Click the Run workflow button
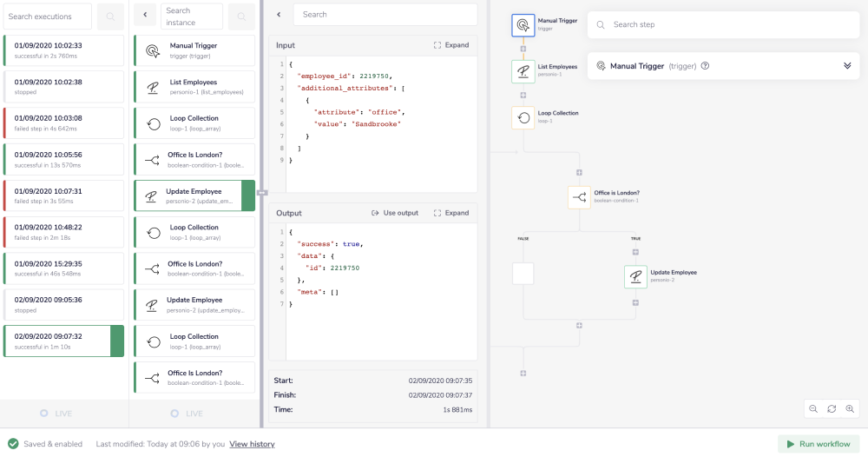This screenshot has height=457, width=868. 819,444
